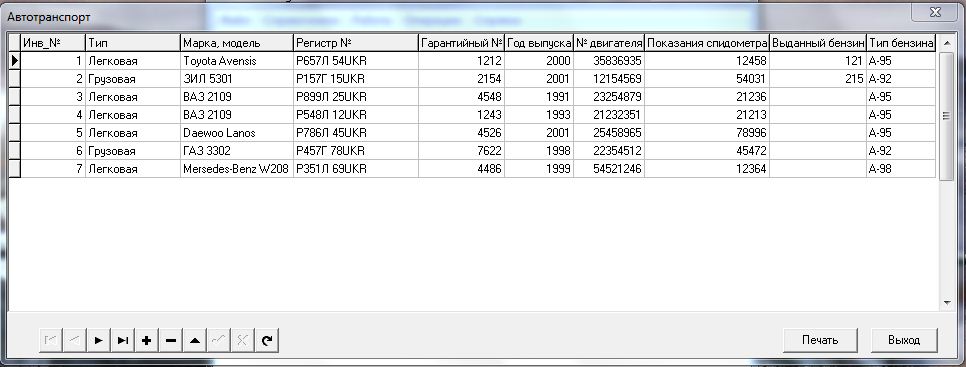This screenshot has height=367, width=966.
Task: Click the Регистр № column header
Action: click(355, 43)
